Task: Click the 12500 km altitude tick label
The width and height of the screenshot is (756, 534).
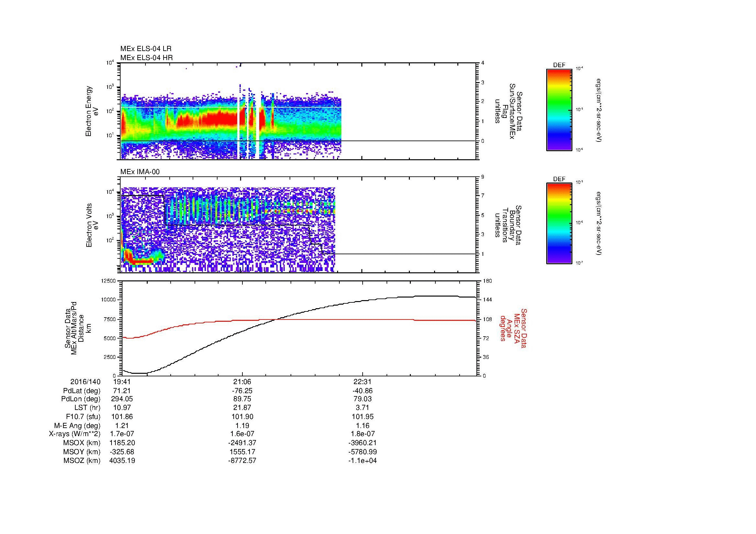Action: (109, 281)
